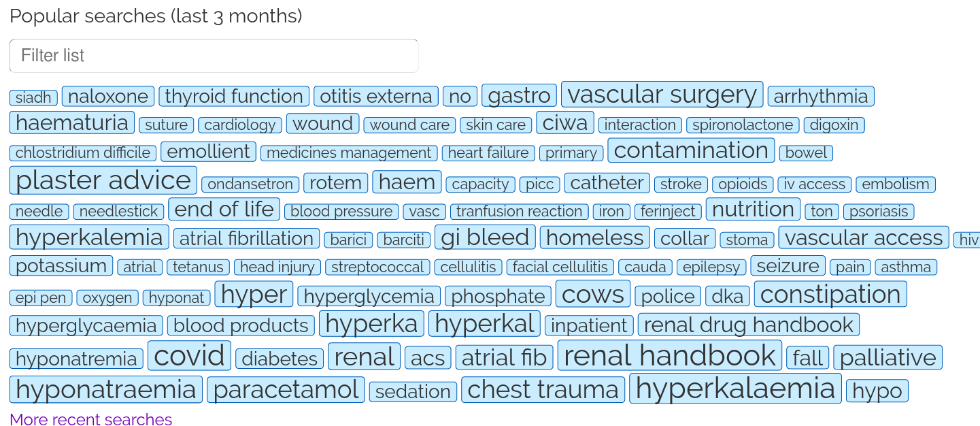
Task: Select the chest trauma tag
Action: pos(543,390)
